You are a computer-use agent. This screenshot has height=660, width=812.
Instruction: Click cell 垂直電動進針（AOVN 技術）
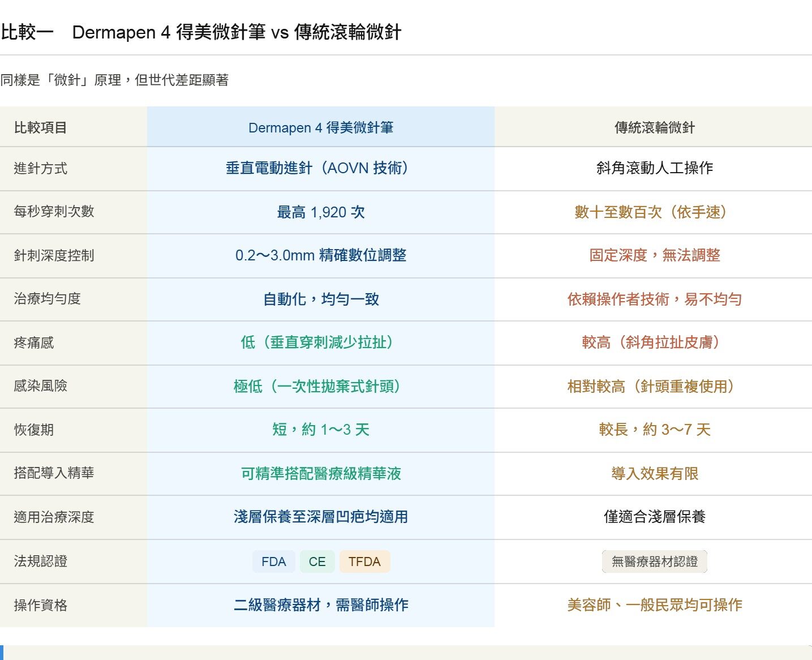(321, 169)
